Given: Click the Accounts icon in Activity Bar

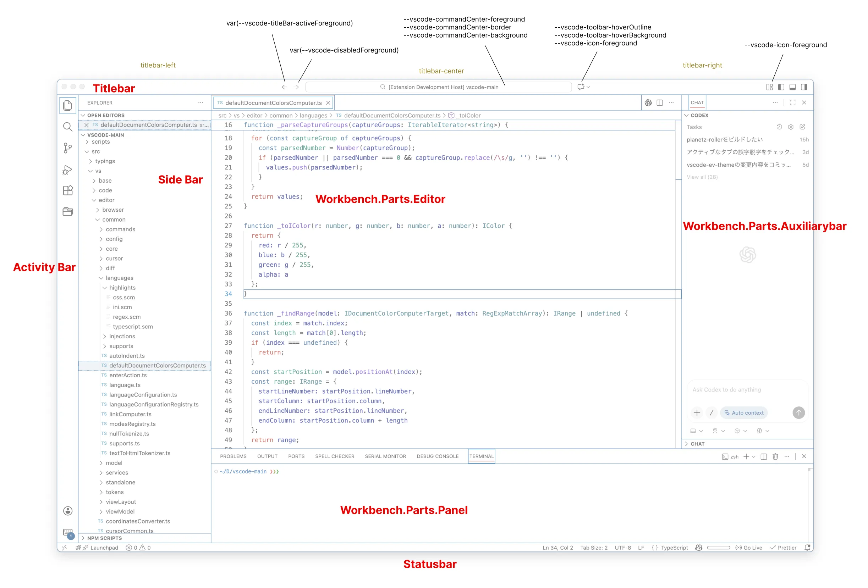Looking at the screenshot, I should 68,511.
